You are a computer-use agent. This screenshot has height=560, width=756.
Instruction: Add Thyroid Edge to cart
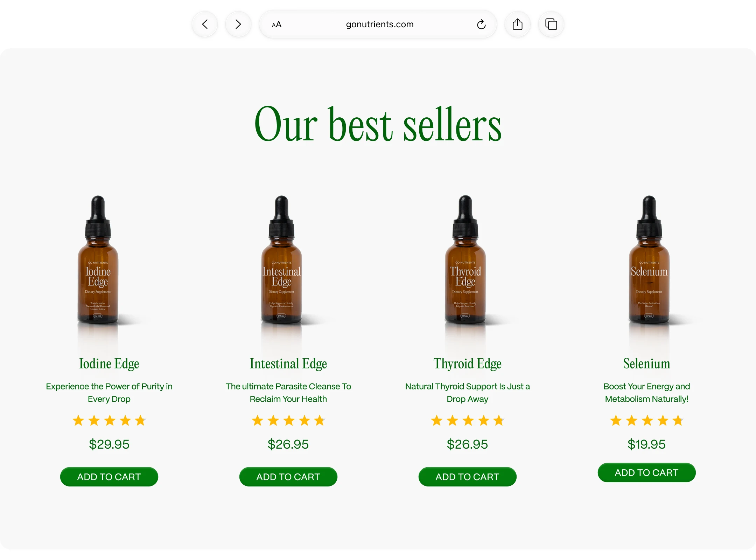click(x=467, y=477)
